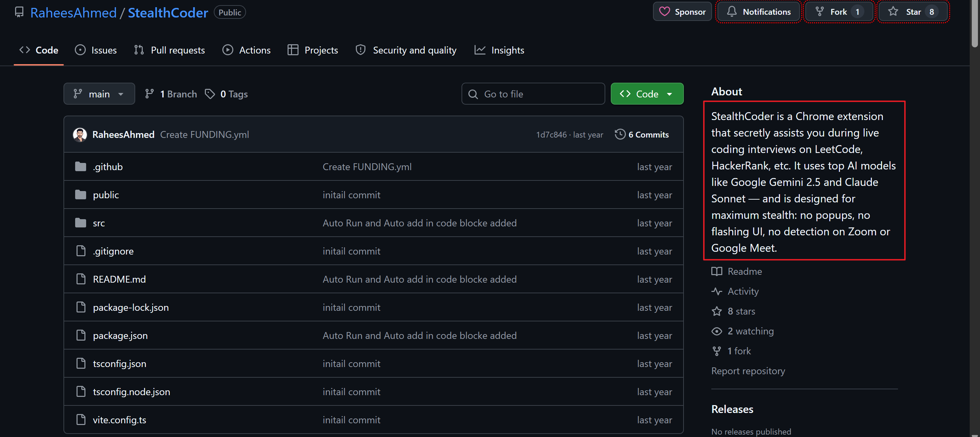This screenshot has width=980, height=437.
Task: Open the .github folder
Action: (108, 167)
